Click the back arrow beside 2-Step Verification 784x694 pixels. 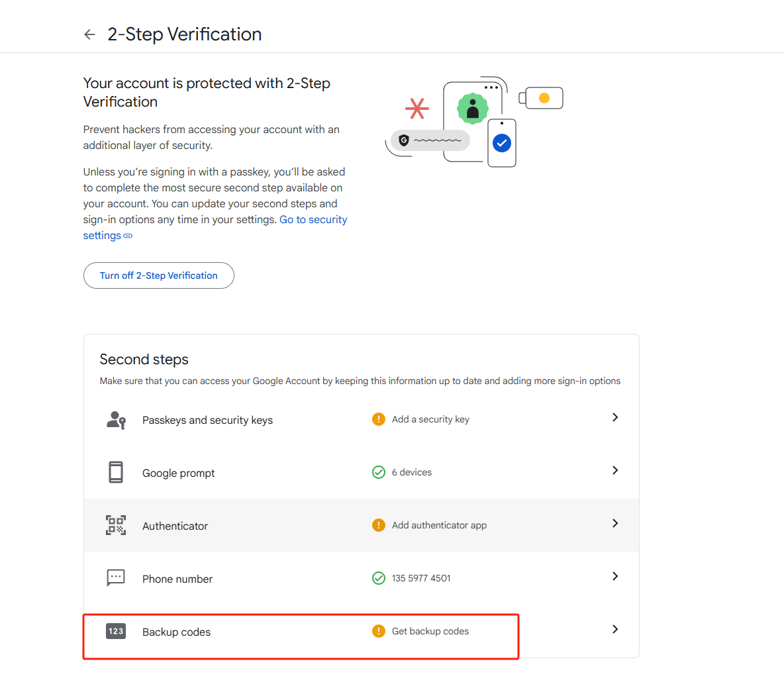pyautogui.click(x=90, y=34)
